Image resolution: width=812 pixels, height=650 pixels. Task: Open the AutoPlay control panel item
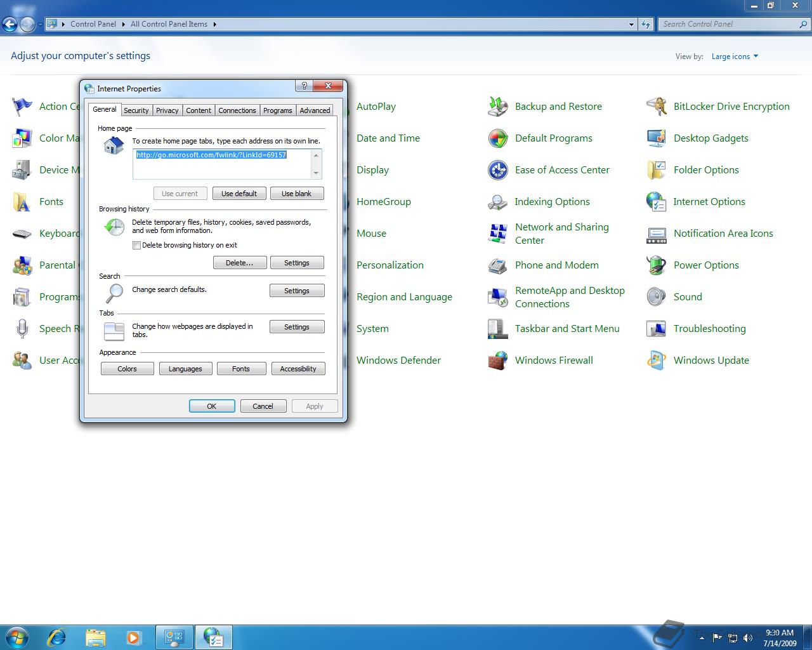pyautogui.click(x=376, y=107)
